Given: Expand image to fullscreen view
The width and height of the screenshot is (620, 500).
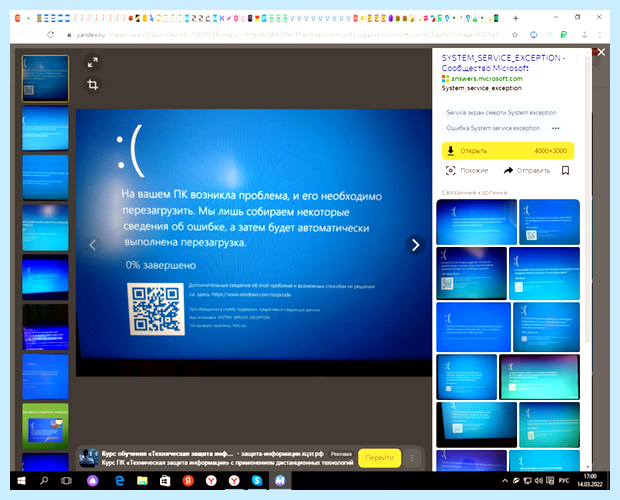Looking at the screenshot, I should 93,62.
